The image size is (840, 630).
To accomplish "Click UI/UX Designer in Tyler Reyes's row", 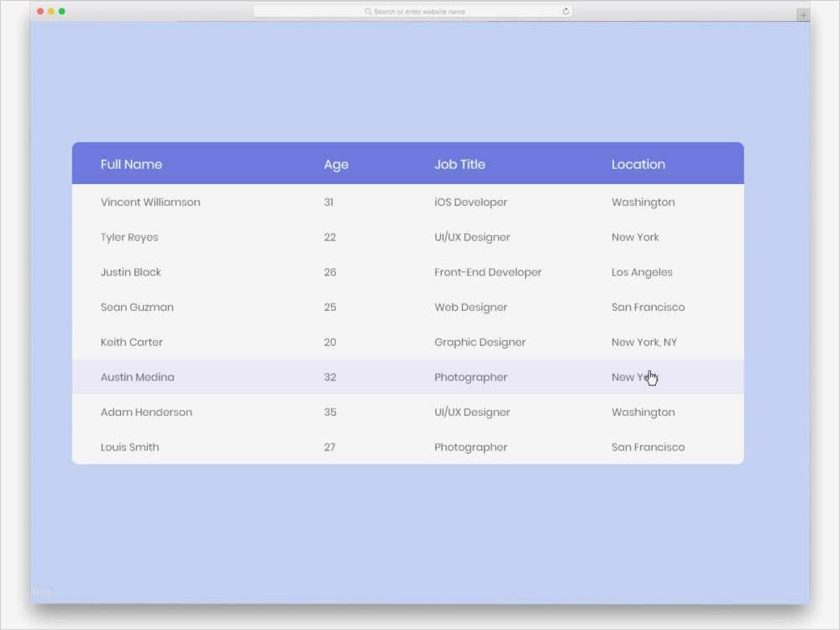I will coord(472,238).
